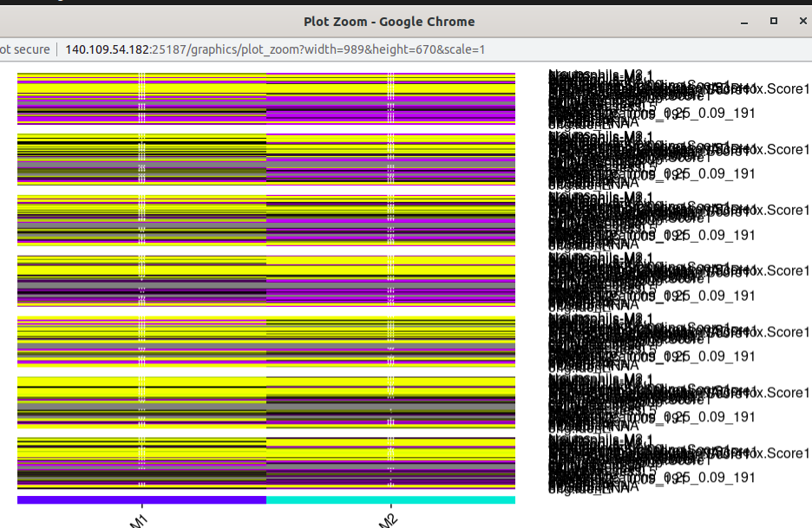This screenshot has height=528, width=812.
Task: Click the M2 column label
Action: (x=389, y=520)
